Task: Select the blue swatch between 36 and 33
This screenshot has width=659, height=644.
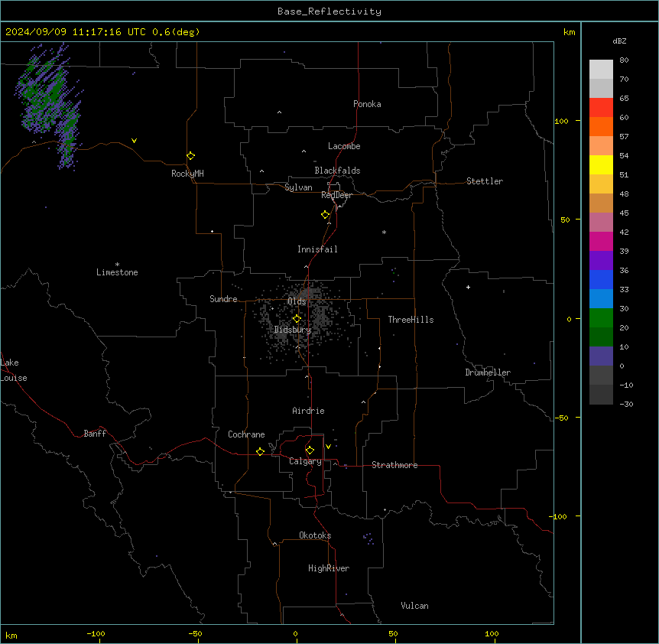Action: point(601,279)
